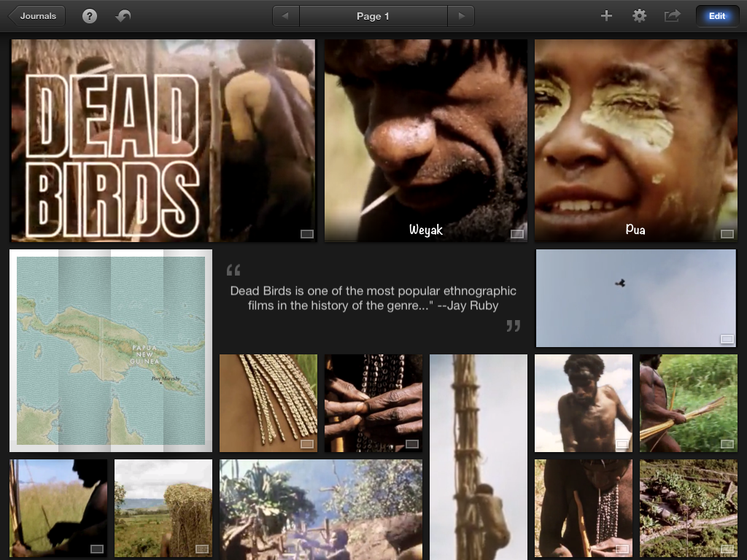Open the Papua New Guinea map

[111, 351]
